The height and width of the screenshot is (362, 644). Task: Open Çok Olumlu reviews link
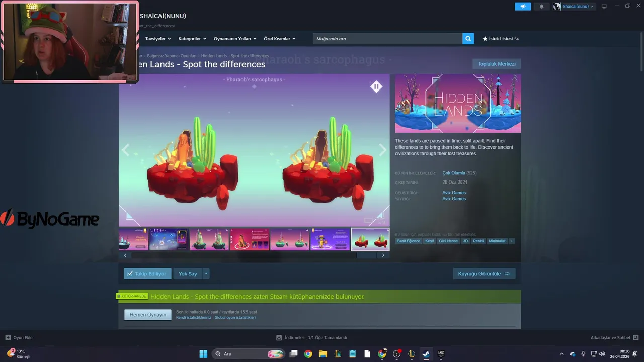454,173
